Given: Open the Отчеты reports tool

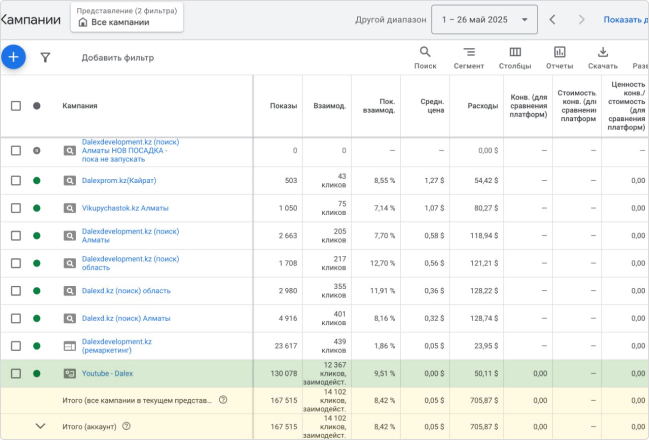Looking at the screenshot, I should (x=559, y=57).
